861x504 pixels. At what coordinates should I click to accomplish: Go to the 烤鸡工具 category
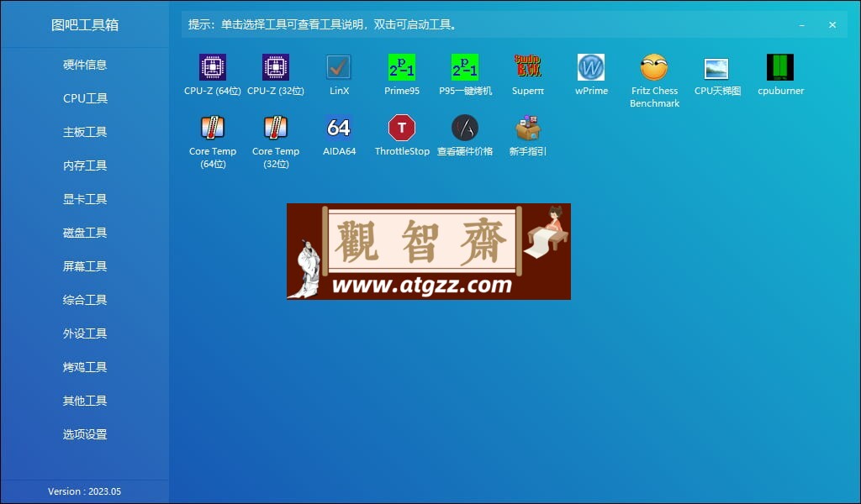[x=85, y=367]
